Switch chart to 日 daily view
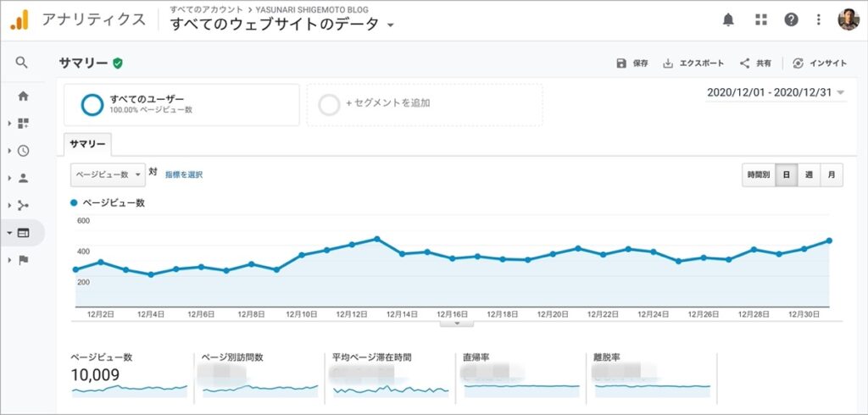 pyautogui.click(x=786, y=174)
